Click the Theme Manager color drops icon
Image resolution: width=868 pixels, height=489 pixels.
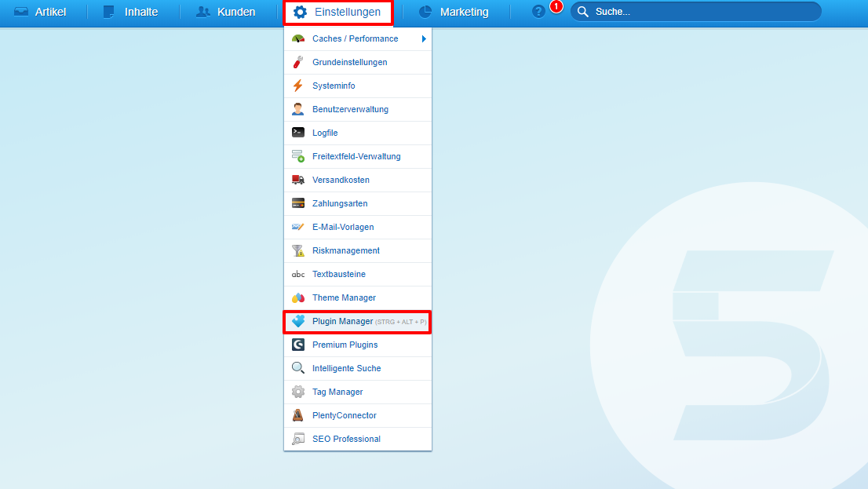coord(297,297)
